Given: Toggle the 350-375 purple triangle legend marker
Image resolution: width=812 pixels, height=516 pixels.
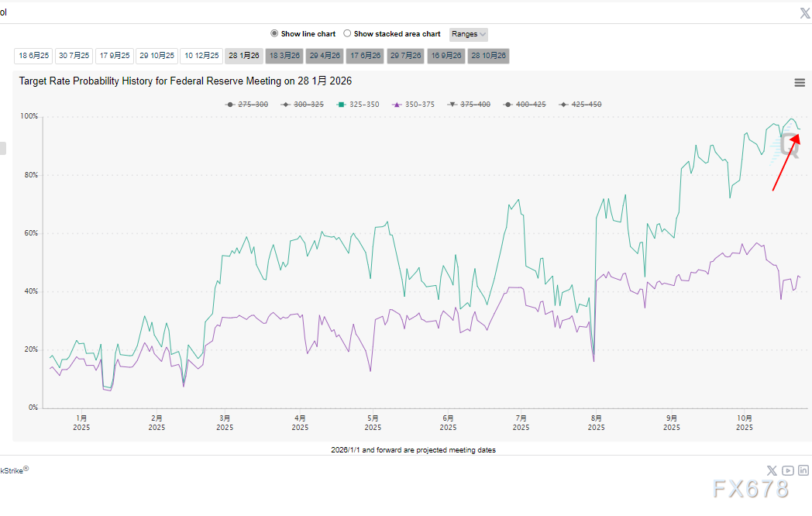Looking at the screenshot, I should [x=397, y=105].
